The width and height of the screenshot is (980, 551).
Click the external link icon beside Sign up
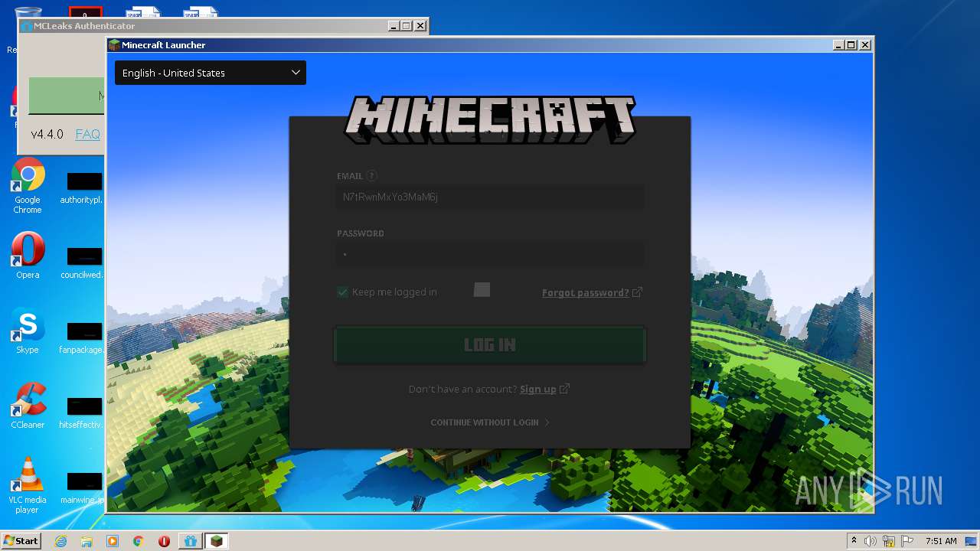[x=564, y=389]
